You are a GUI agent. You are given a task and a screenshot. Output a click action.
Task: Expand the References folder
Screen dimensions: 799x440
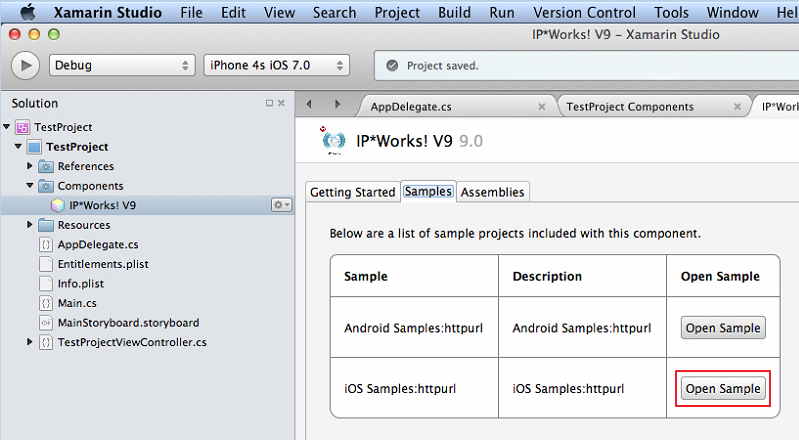tap(30, 166)
